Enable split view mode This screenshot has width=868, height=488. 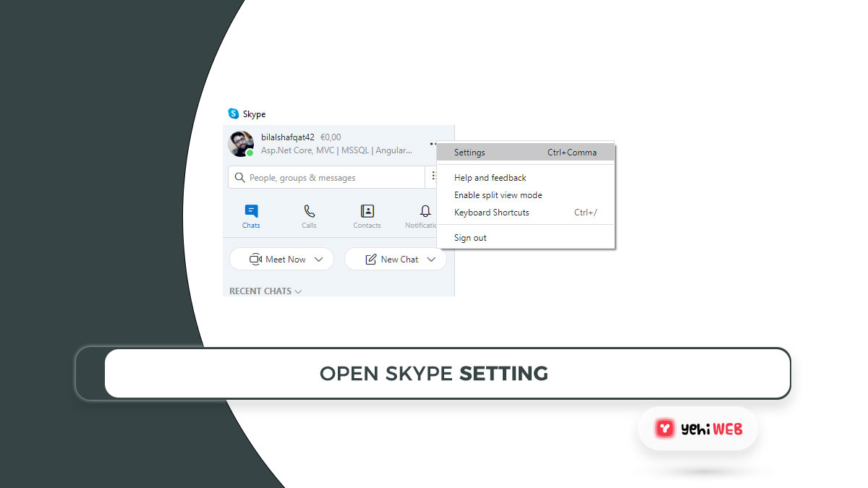point(498,194)
